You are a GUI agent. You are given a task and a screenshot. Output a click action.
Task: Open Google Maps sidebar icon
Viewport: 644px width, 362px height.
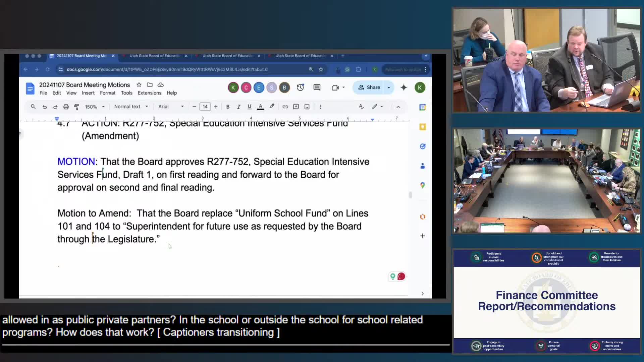click(423, 185)
